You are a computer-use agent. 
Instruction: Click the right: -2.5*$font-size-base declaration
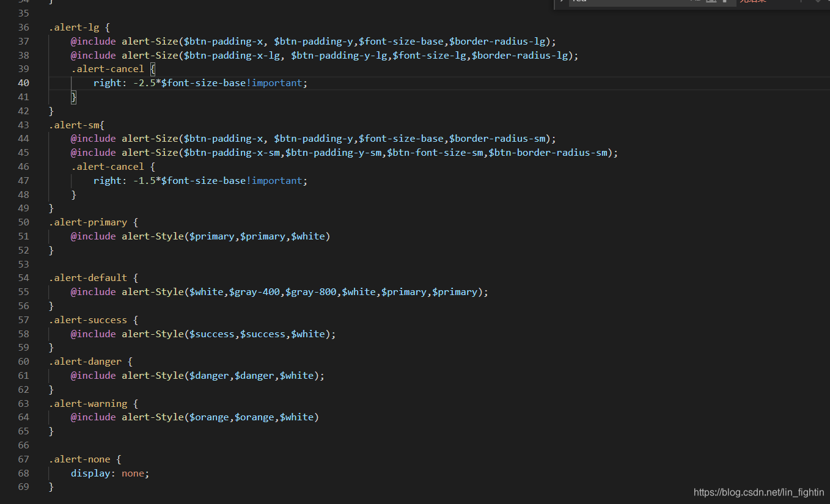[x=200, y=83]
